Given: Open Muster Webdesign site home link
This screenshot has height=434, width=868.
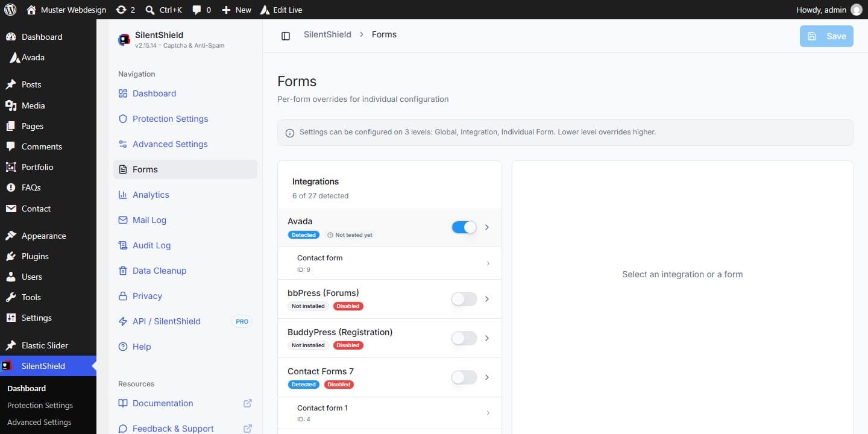Looking at the screenshot, I should click(66, 10).
